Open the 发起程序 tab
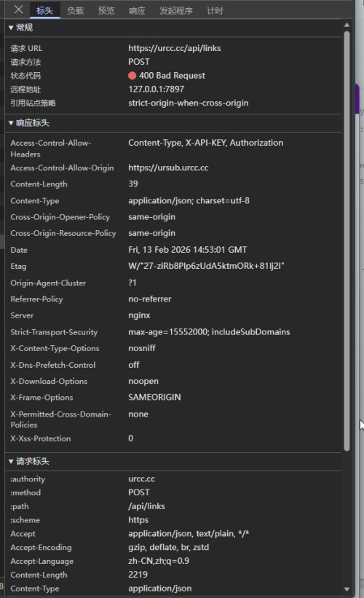364x598 pixels. [176, 11]
